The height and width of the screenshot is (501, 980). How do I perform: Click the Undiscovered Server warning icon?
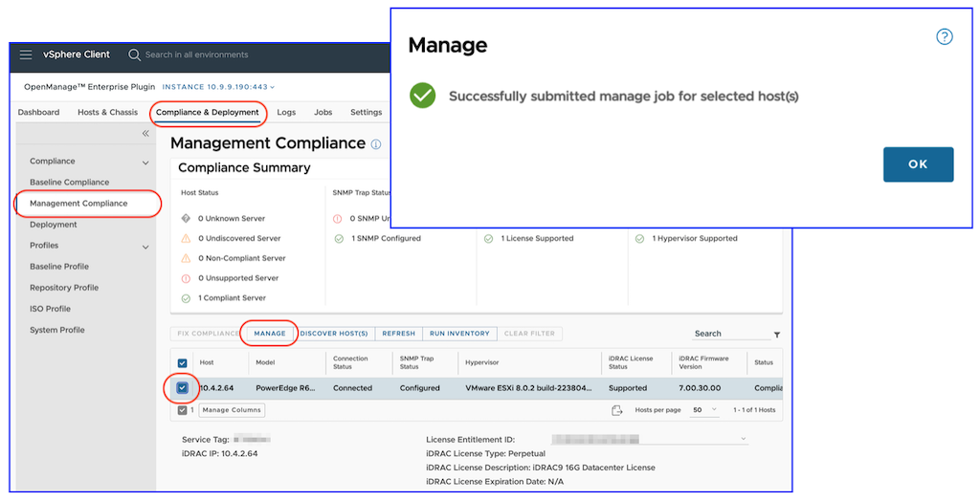pyautogui.click(x=186, y=239)
